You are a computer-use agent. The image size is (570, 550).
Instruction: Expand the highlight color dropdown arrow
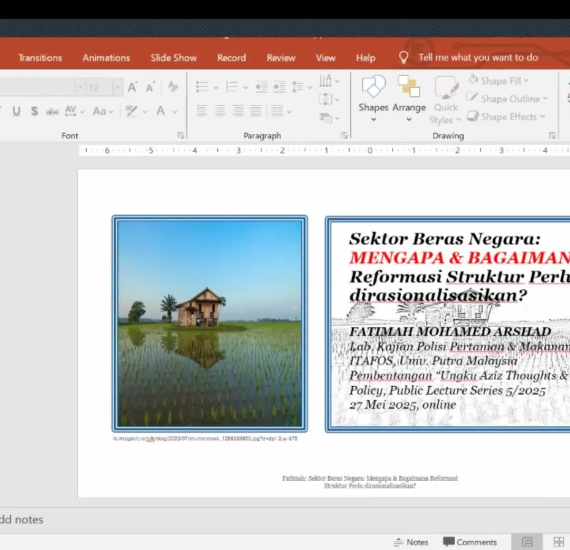145,112
